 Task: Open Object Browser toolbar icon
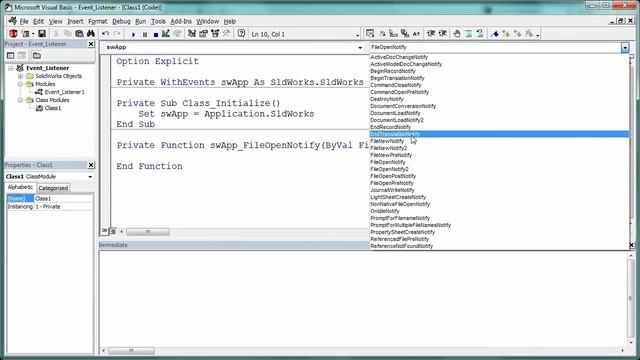[215, 34]
